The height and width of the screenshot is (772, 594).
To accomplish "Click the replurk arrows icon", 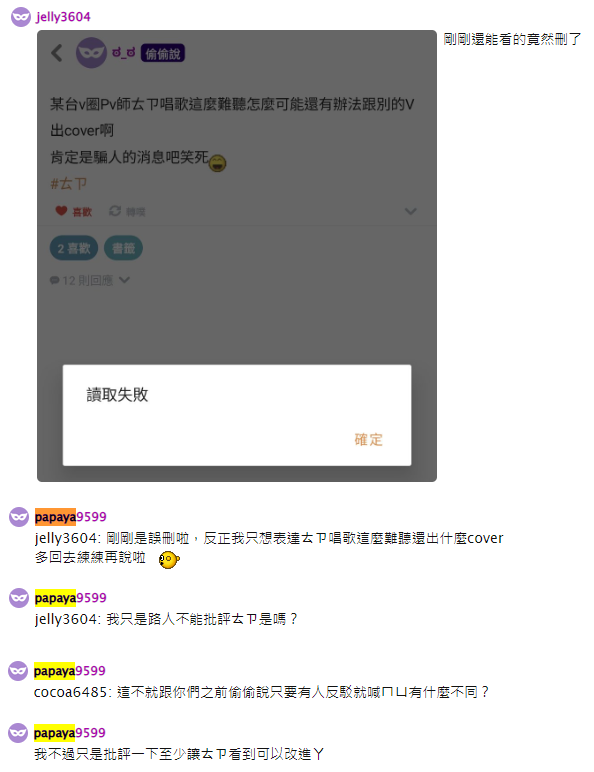I will click(x=115, y=211).
